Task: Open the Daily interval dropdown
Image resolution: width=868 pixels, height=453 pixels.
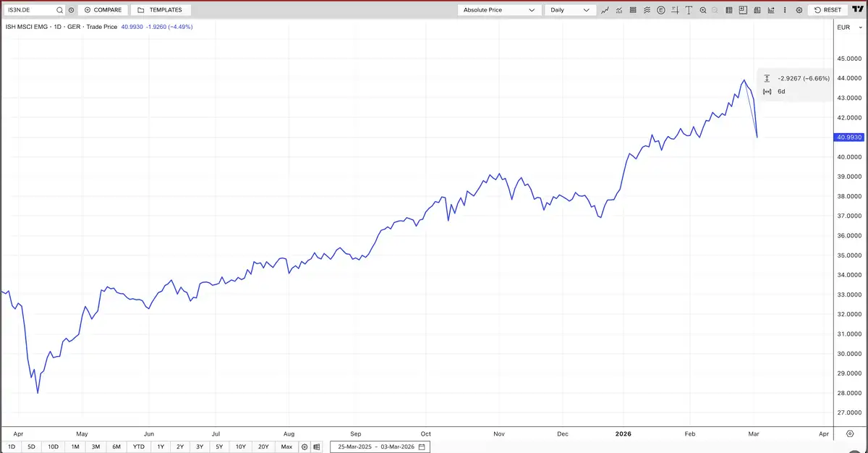Action: click(x=569, y=10)
